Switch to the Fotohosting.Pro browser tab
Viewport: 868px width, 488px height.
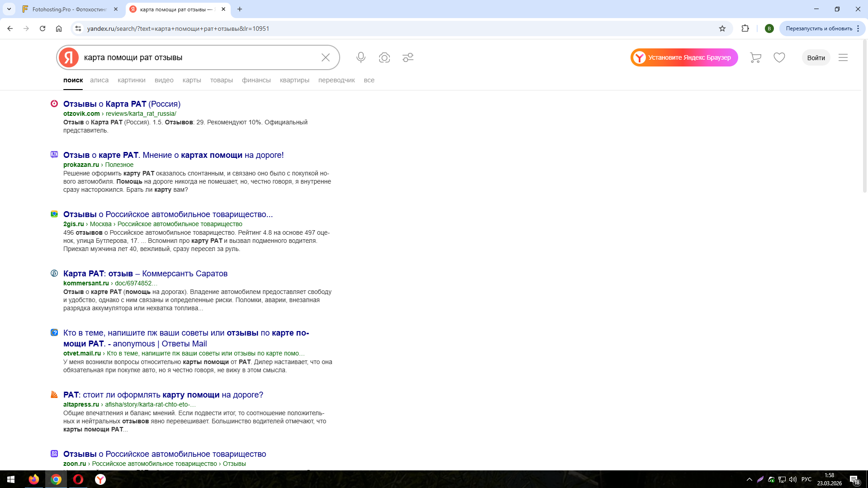pos(70,9)
